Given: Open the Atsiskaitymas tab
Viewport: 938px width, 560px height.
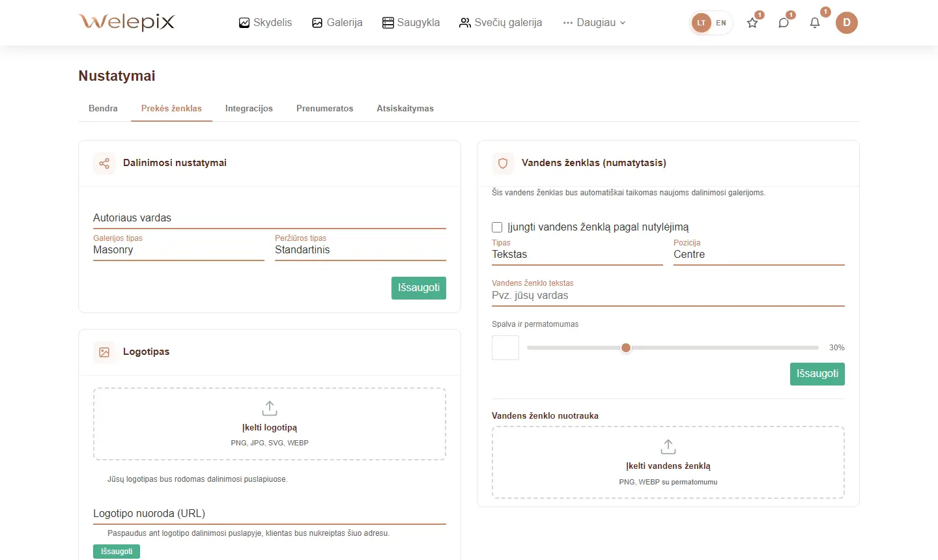Looking at the screenshot, I should tap(405, 109).
